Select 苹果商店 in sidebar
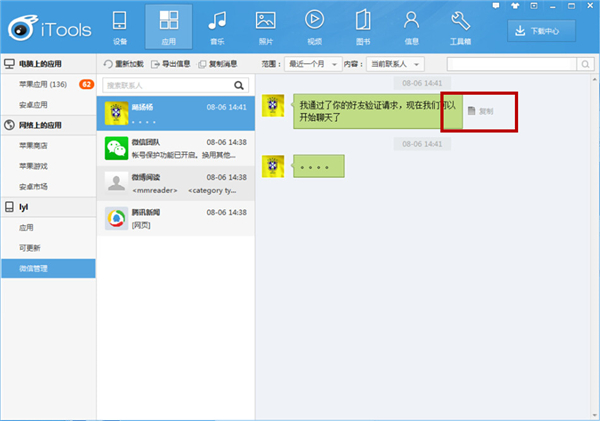 click(48, 145)
